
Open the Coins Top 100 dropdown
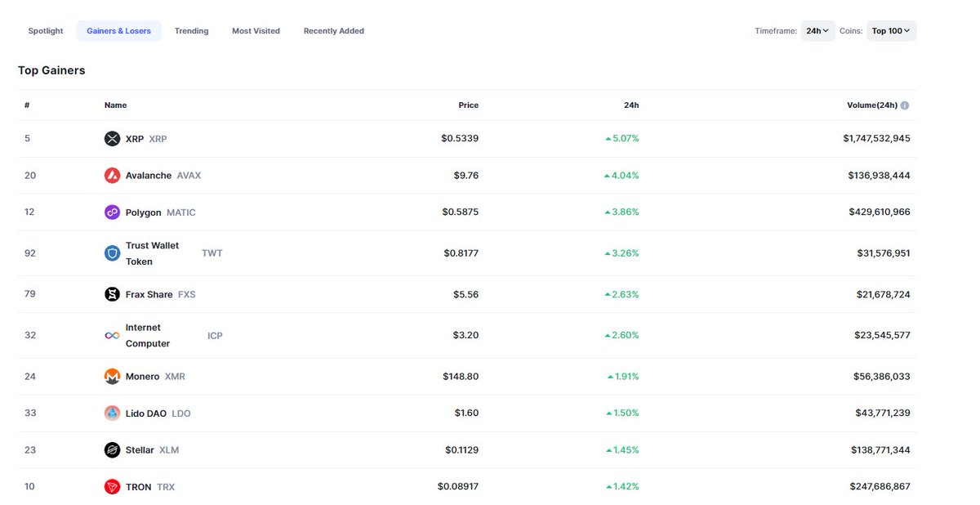(891, 31)
